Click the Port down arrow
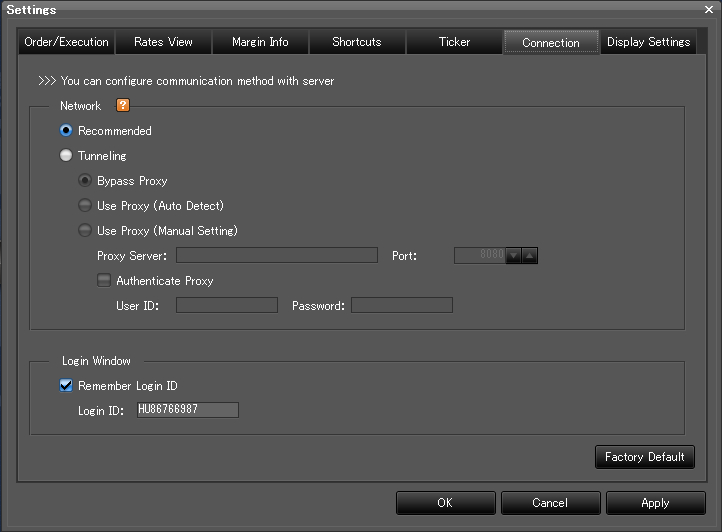The height and width of the screenshot is (532, 722). pos(514,256)
